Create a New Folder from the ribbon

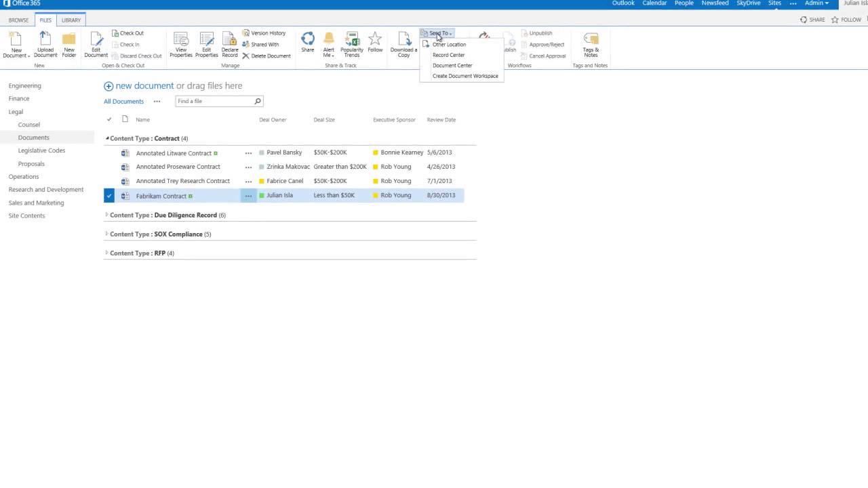coord(69,45)
